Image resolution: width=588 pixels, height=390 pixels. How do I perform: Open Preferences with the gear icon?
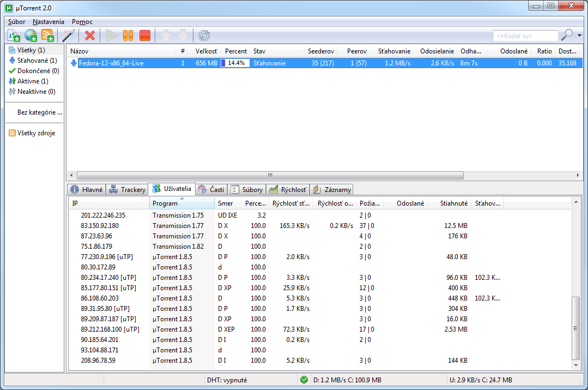point(204,35)
